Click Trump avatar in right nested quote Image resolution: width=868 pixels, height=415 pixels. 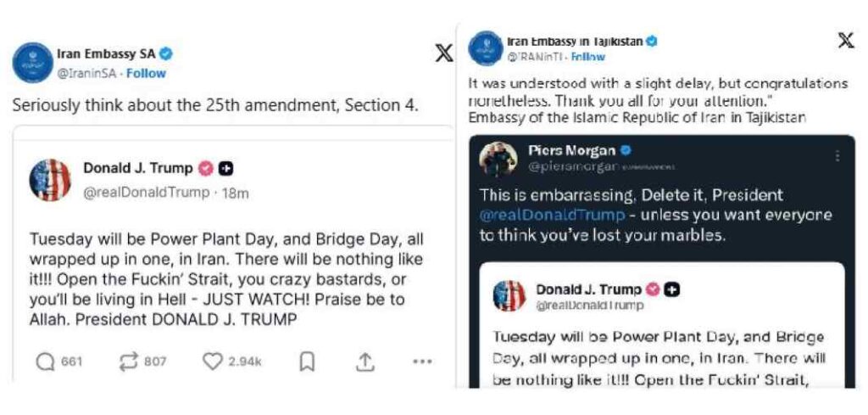[509, 295]
